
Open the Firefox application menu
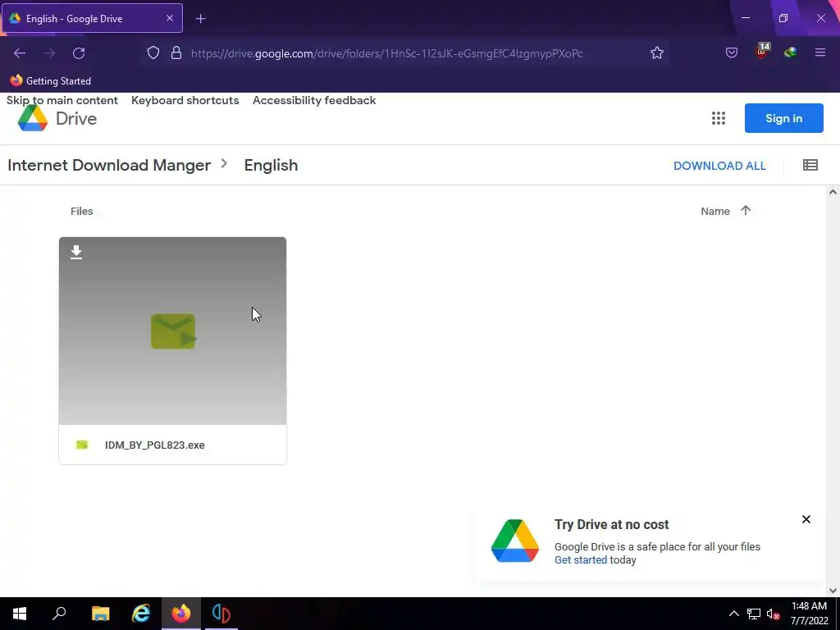819,52
